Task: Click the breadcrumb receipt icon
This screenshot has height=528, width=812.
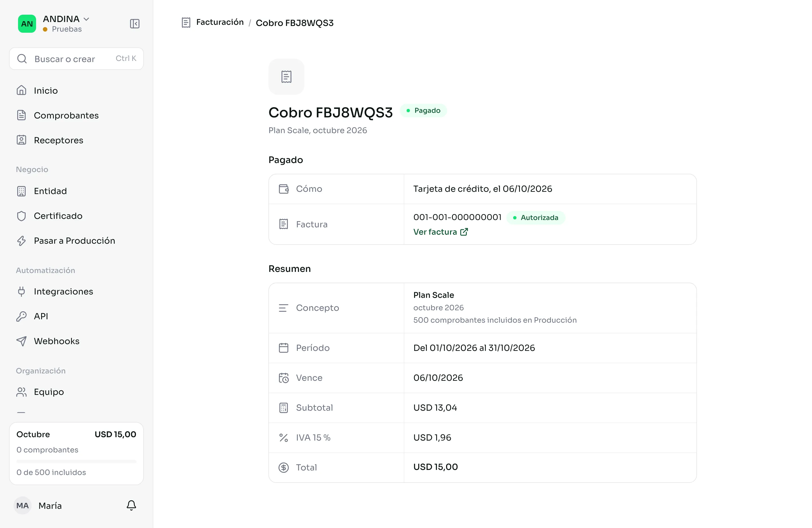Action: pos(186,23)
